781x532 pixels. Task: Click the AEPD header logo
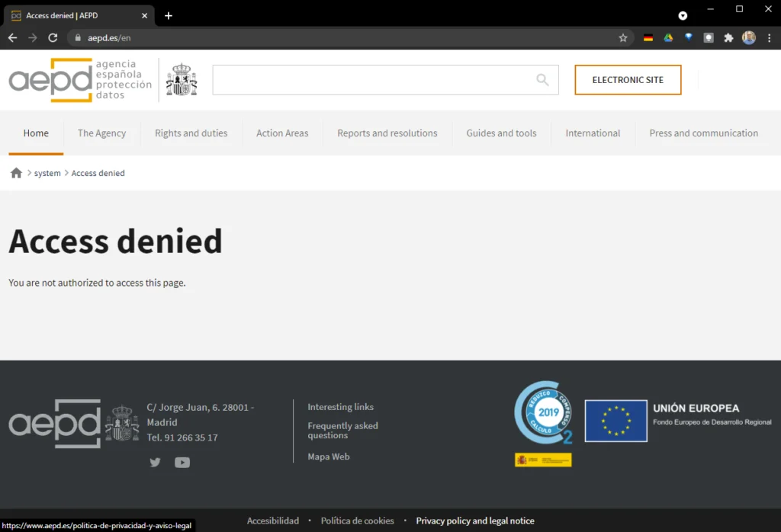tap(80, 79)
